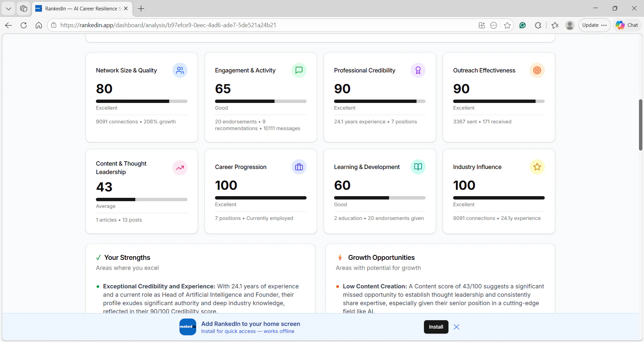The height and width of the screenshot is (342, 644).
Task: Click the Professional Credibility award icon
Action: [x=418, y=70]
